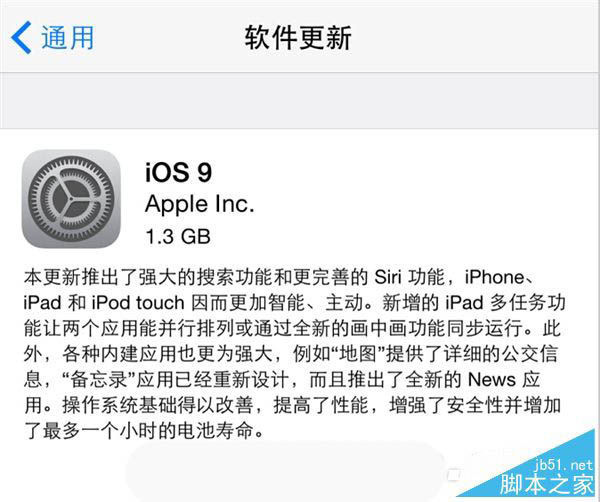Select the 软件更新 page title
Viewport: 600px width, 502px height.
[x=298, y=37]
